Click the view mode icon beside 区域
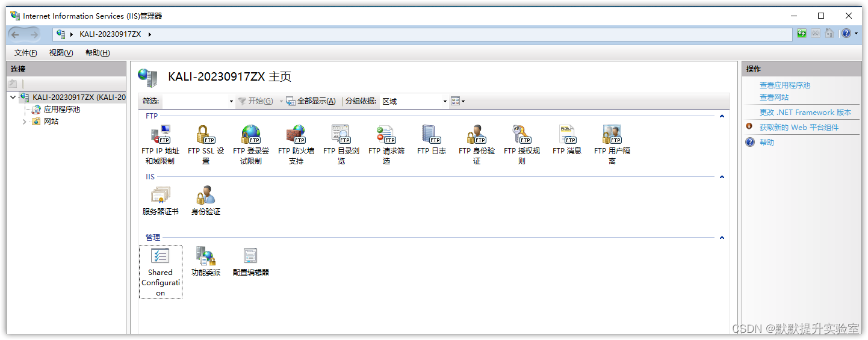The image size is (868, 340). click(x=455, y=101)
